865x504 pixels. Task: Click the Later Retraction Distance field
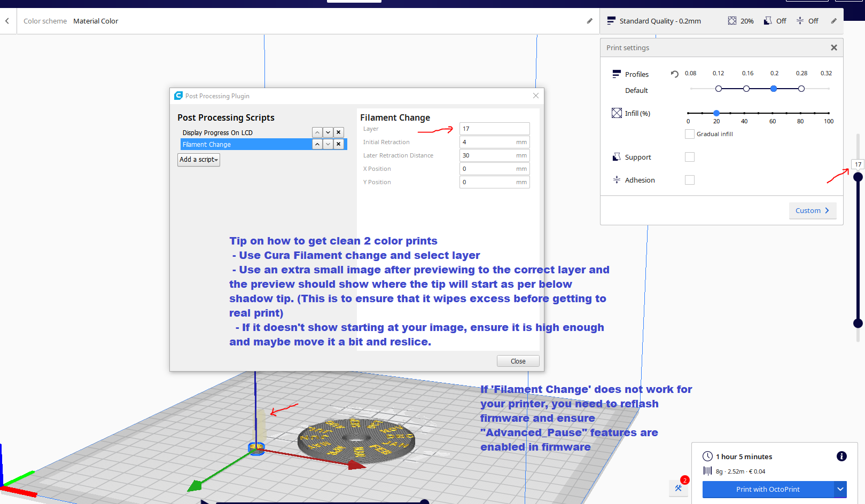[x=494, y=155]
